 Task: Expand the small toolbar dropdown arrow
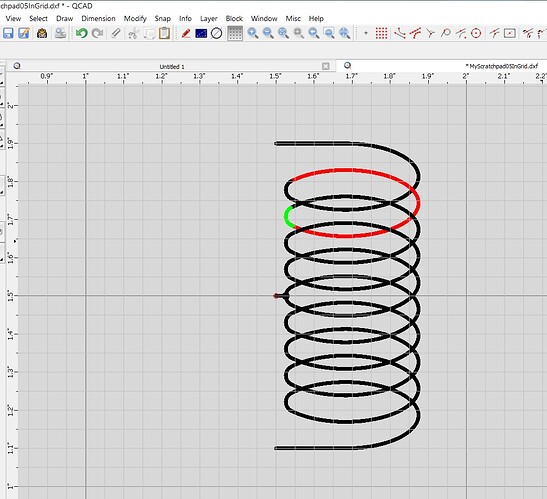366,33
